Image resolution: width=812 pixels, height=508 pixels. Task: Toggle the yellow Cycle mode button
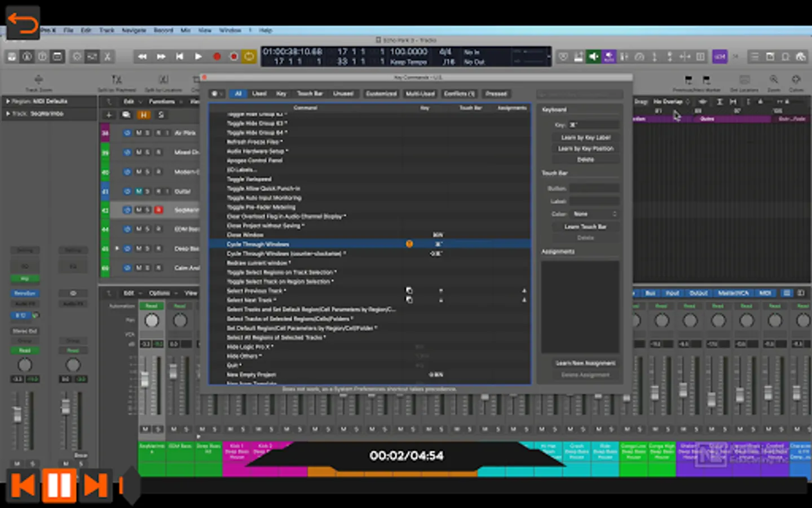(249, 56)
